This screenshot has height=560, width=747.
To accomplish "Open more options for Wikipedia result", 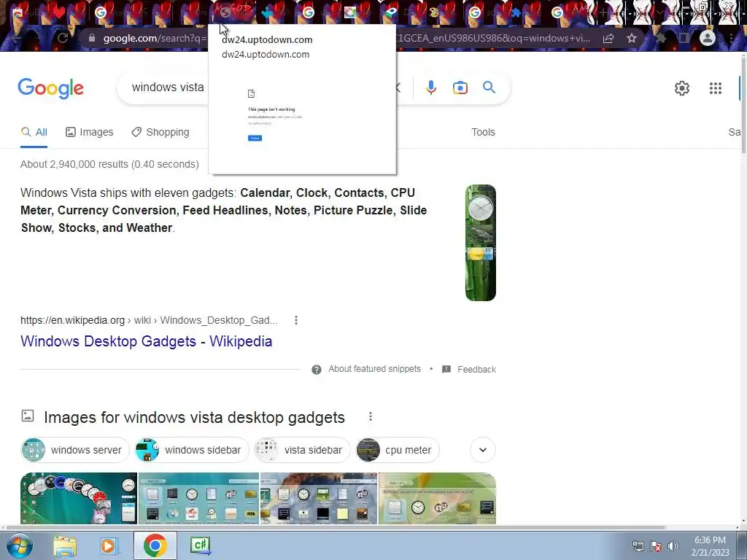I will click(x=296, y=320).
